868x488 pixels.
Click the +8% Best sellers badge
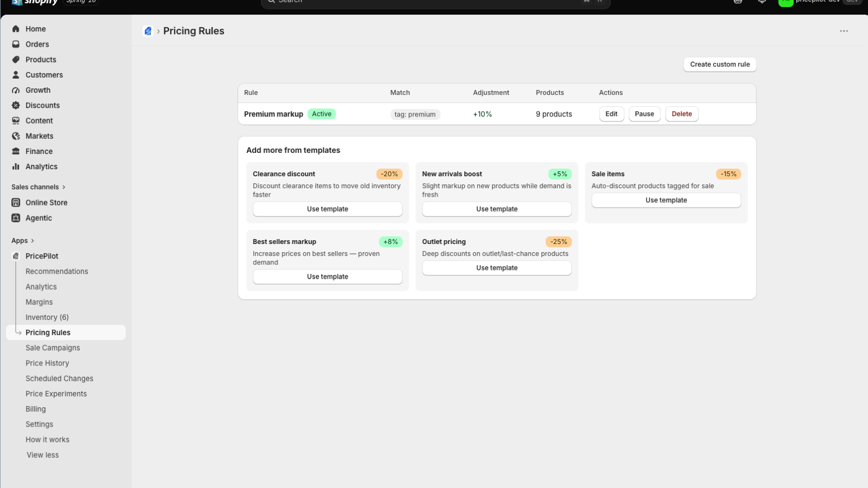(x=391, y=242)
